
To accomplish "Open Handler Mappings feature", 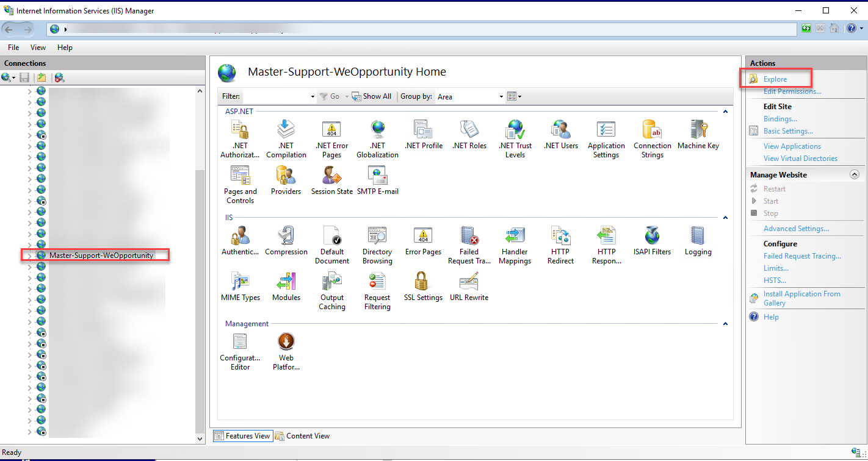I will (x=515, y=245).
